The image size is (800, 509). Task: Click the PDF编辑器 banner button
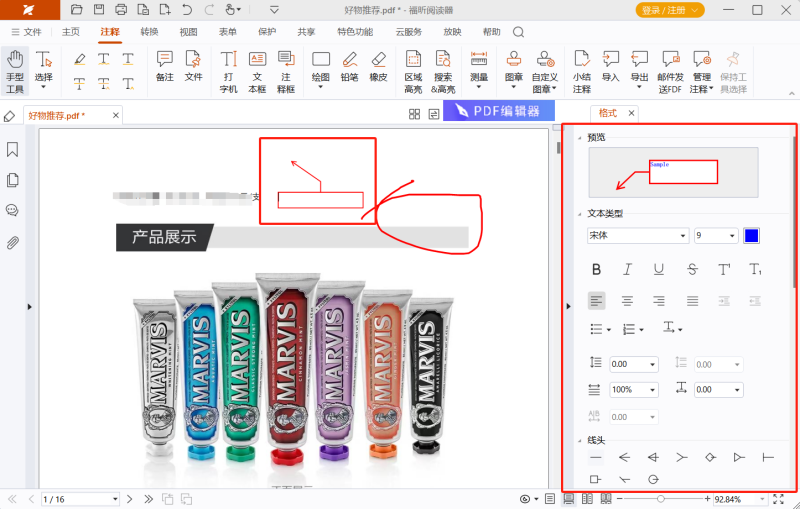point(499,111)
